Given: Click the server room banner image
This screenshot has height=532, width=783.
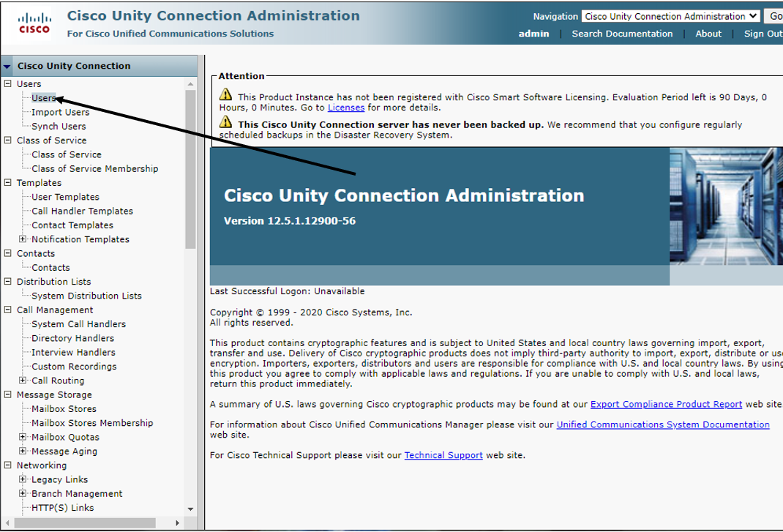Looking at the screenshot, I should tap(725, 206).
